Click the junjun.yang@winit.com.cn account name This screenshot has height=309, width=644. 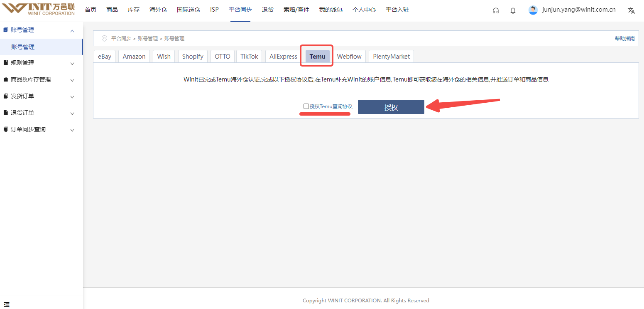pyautogui.click(x=579, y=10)
